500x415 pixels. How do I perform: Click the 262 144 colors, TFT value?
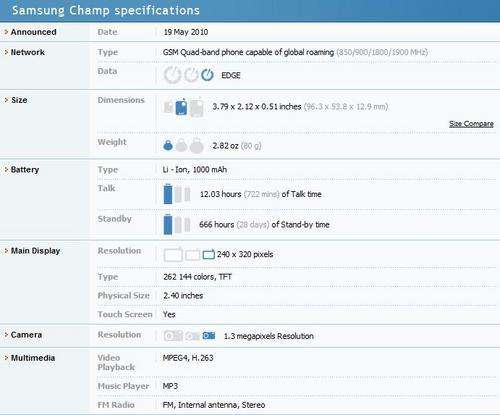point(197,277)
